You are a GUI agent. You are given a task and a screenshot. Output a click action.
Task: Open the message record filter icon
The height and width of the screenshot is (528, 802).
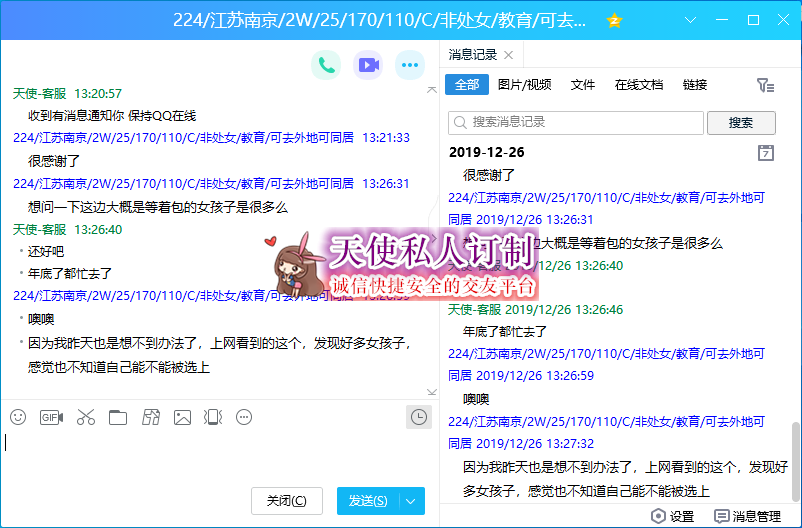765,85
